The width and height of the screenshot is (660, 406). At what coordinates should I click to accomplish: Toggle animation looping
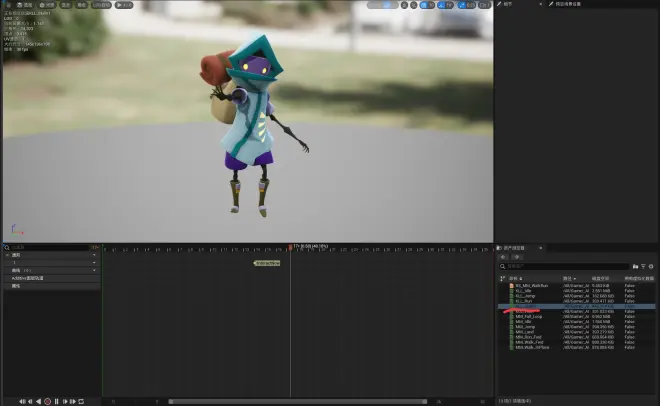[x=81, y=402]
